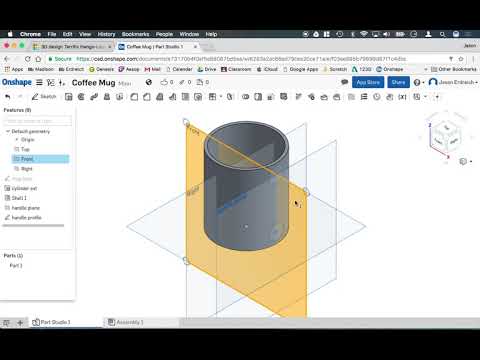Click the Onshape logo link
The image size is (480, 360).
click(x=17, y=82)
